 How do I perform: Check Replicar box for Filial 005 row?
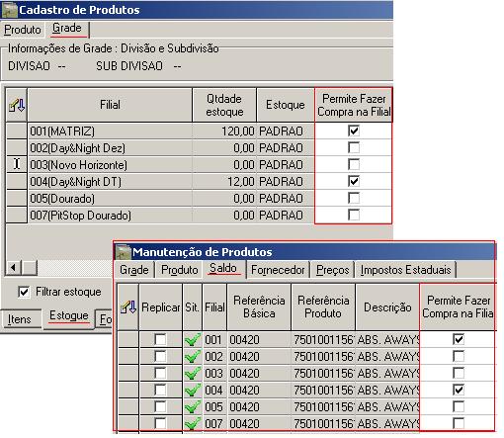(160, 406)
